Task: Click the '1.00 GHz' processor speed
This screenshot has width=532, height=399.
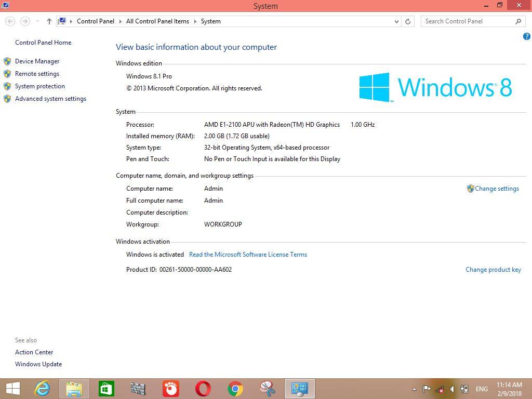Action: pos(363,125)
